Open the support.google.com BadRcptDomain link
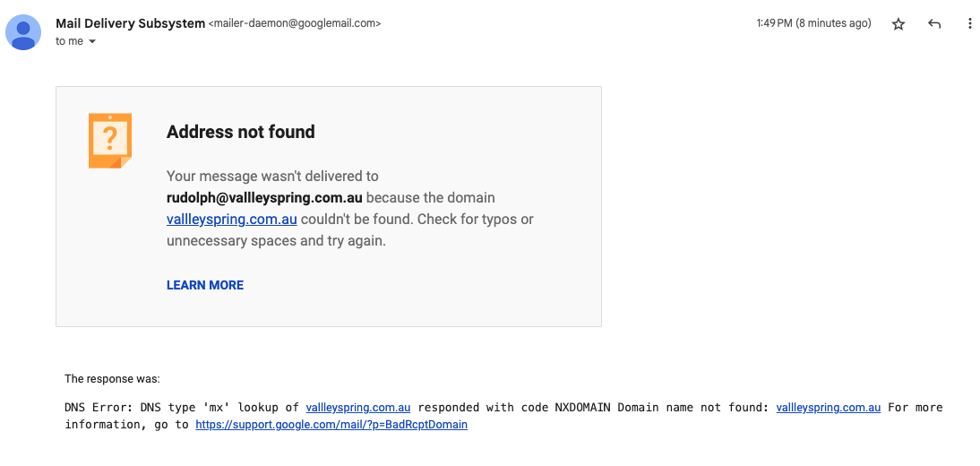This screenshot has height=466, width=980. tap(331, 425)
